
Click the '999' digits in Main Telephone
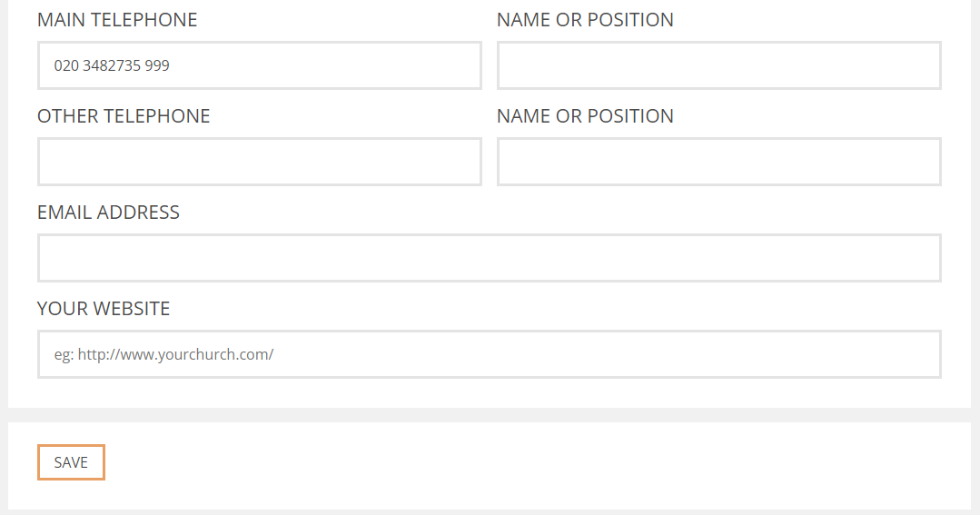tap(157, 65)
